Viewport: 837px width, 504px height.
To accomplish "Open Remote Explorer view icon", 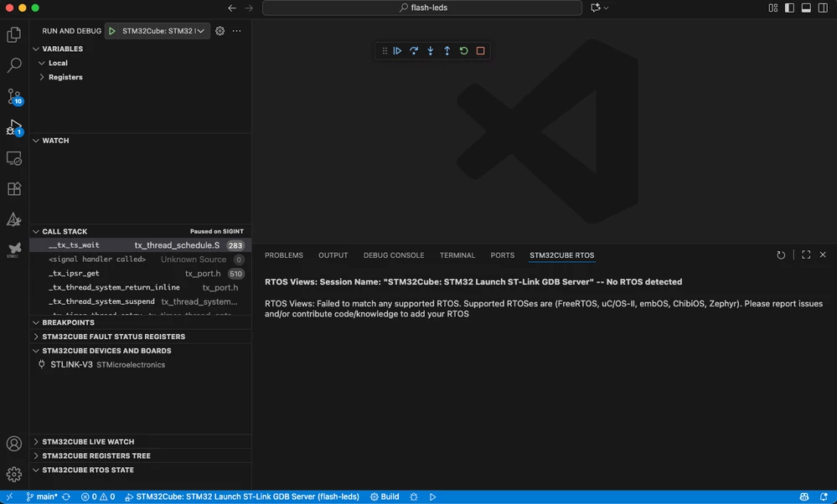I will pos(14,158).
